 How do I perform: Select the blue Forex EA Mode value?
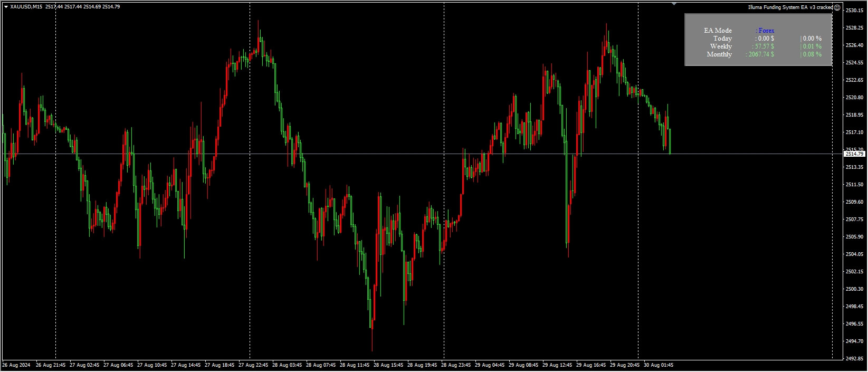click(x=765, y=31)
